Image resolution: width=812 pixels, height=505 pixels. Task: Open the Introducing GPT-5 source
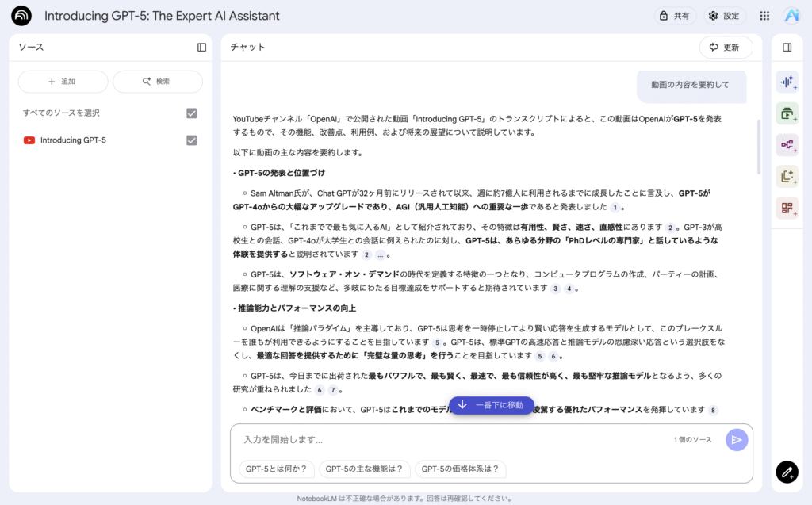click(73, 140)
